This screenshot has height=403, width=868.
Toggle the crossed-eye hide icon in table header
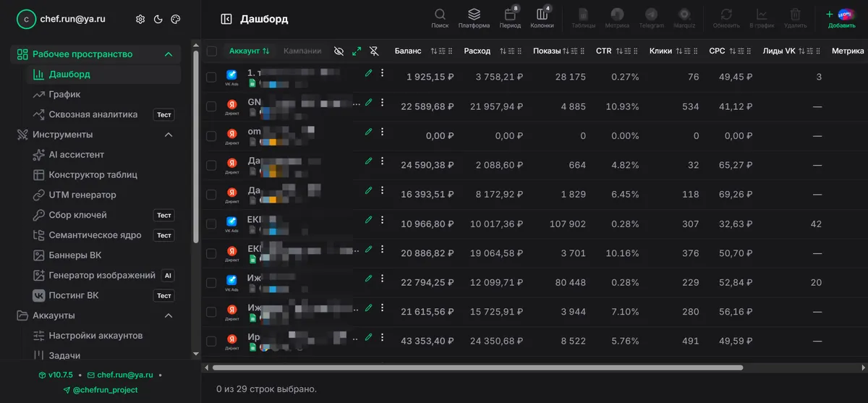coord(339,51)
